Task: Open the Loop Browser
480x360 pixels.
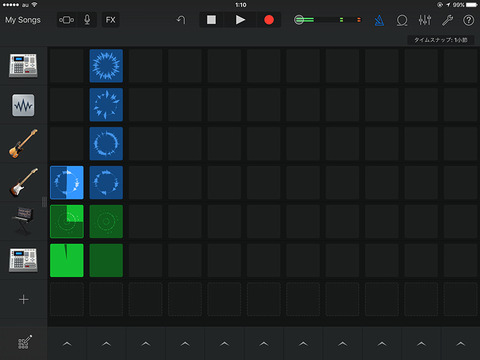Action: tap(402, 20)
